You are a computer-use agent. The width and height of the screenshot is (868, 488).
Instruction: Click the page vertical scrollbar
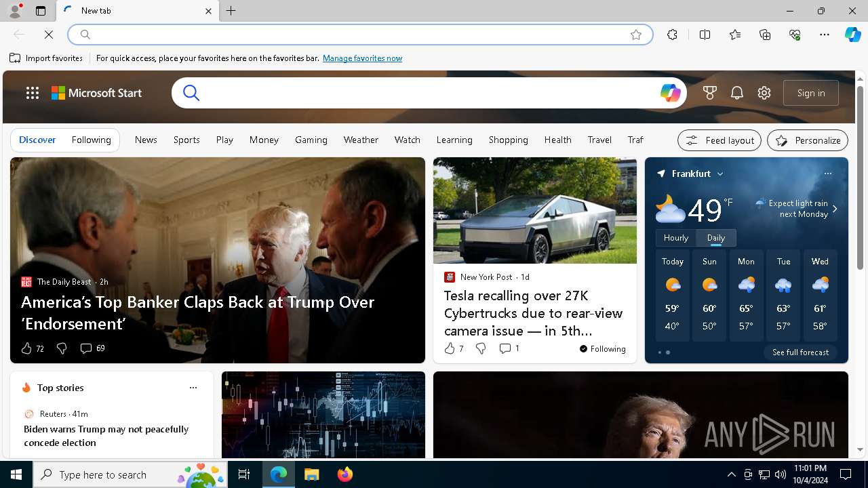point(860,178)
